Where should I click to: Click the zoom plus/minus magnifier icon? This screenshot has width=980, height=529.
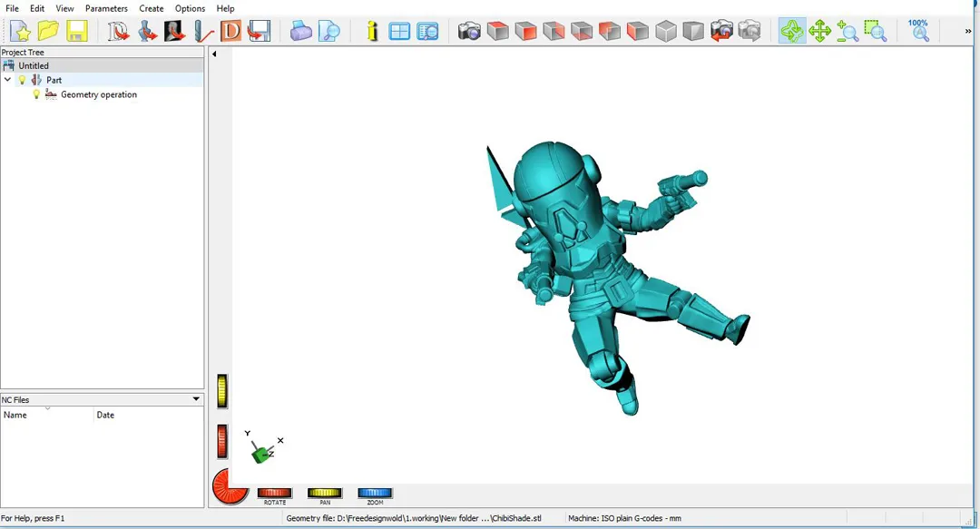point(848,32)
